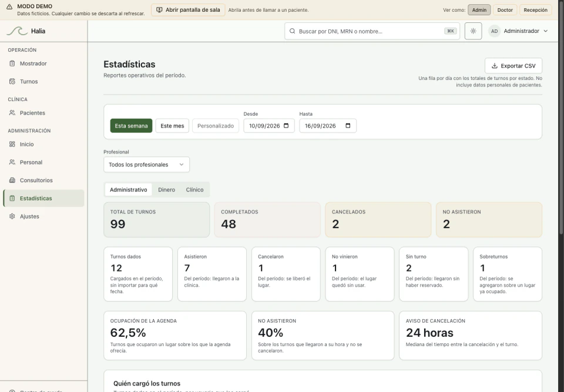Click the Desde date field 10/09/2026
The width and height of the screenshot is (564, 392).
pos(269,126)
